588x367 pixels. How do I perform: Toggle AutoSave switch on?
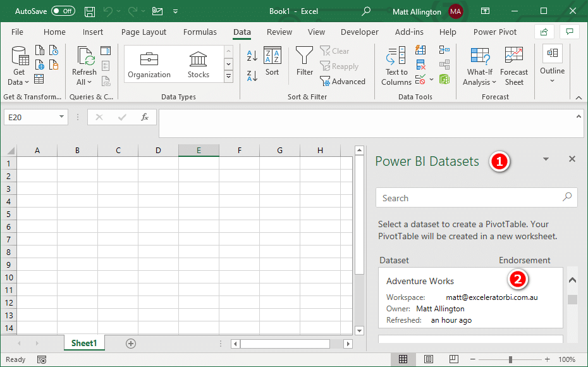63,11
